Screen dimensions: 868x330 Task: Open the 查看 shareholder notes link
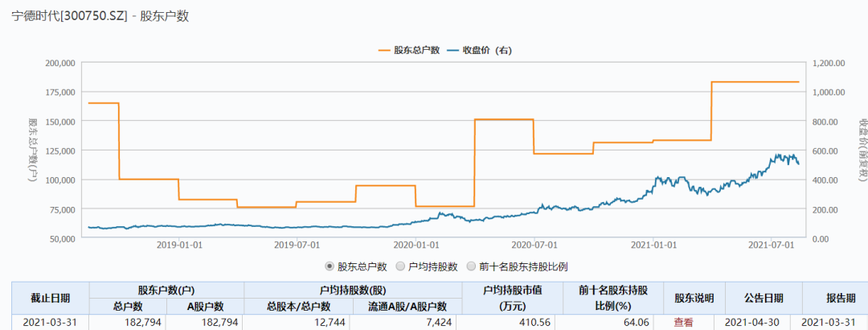tap(683, 322)
